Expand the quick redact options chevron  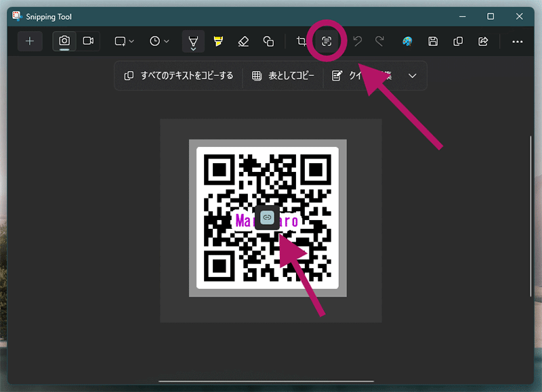[x=413, y=76]
